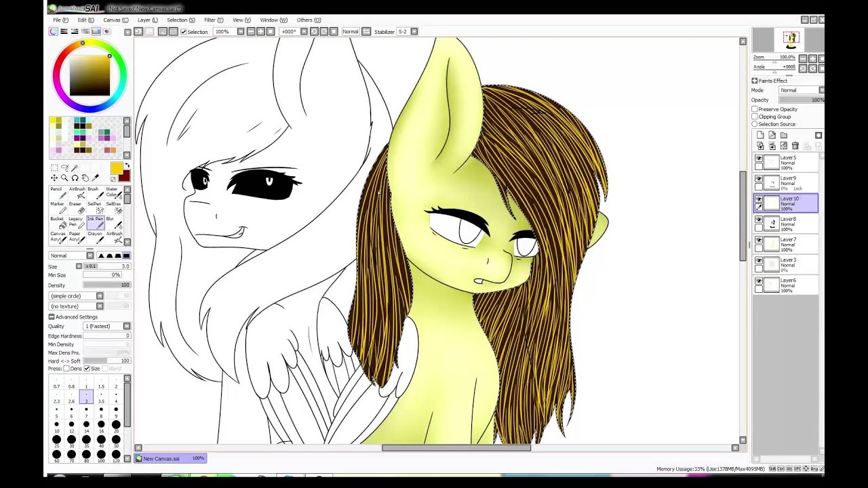The width and height of the screenshot is (868, 488).
Task: Pick the lasso selection tool
Action: tap(64, 168)
